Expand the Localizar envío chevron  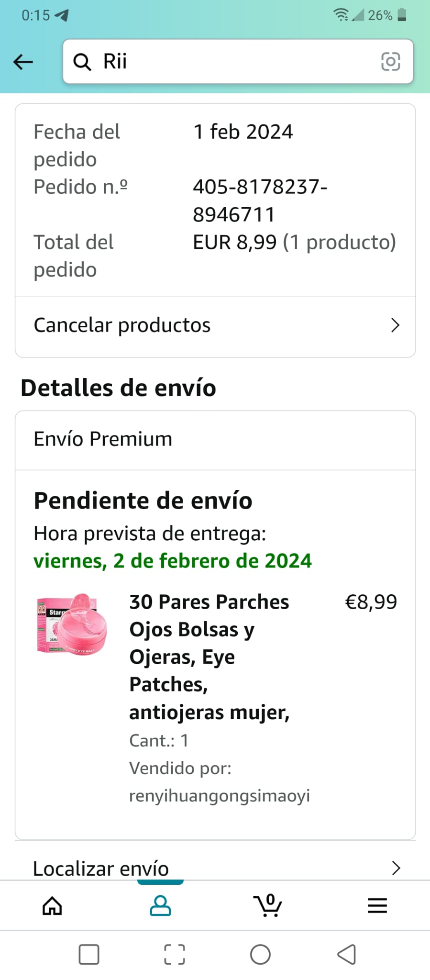click(396, 868)
